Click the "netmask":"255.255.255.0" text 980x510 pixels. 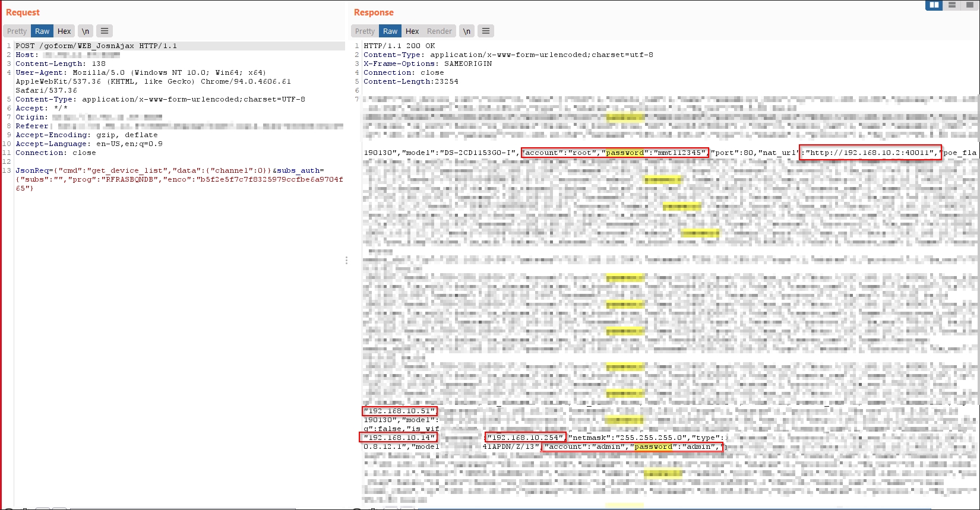point(629,438)
